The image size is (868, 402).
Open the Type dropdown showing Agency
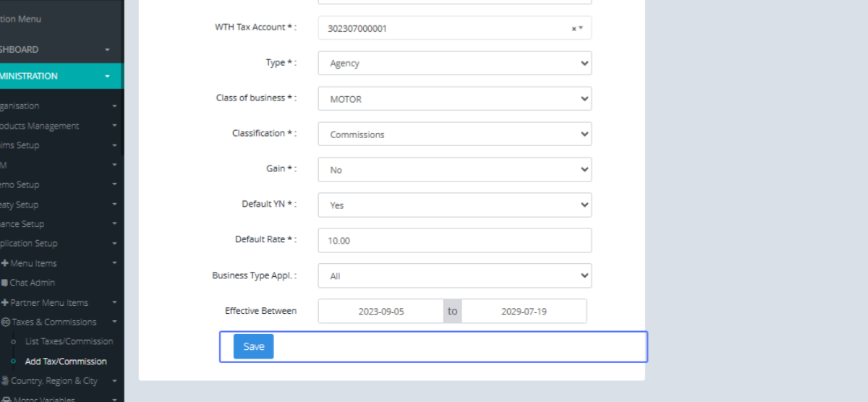tap(454, 63)
